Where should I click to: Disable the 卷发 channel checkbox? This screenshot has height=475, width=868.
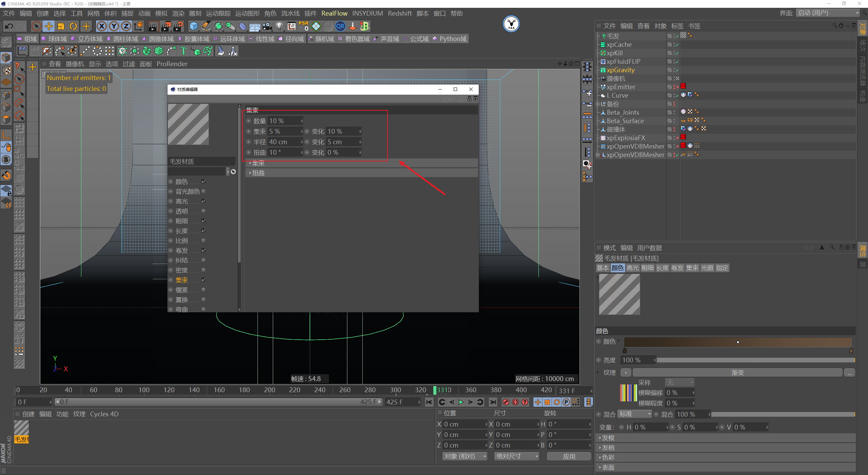(203, 250)
